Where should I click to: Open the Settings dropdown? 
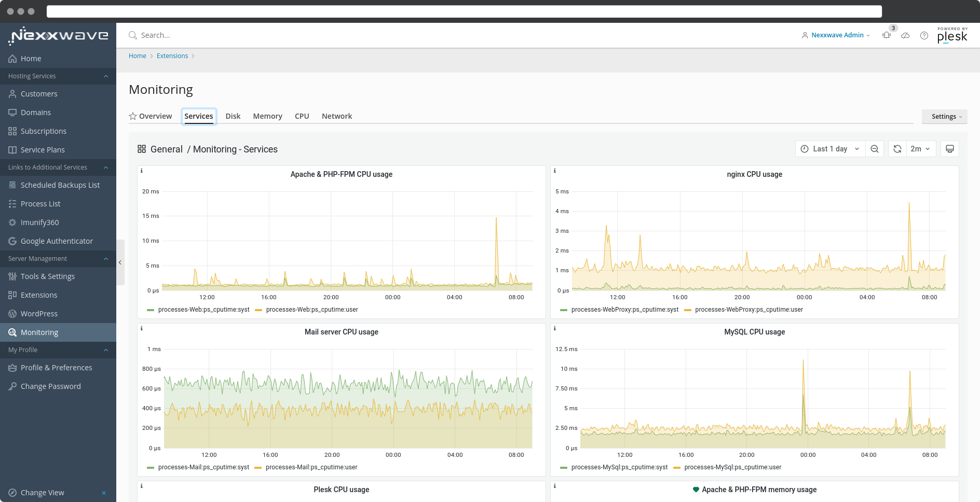[x=945, y=117]
